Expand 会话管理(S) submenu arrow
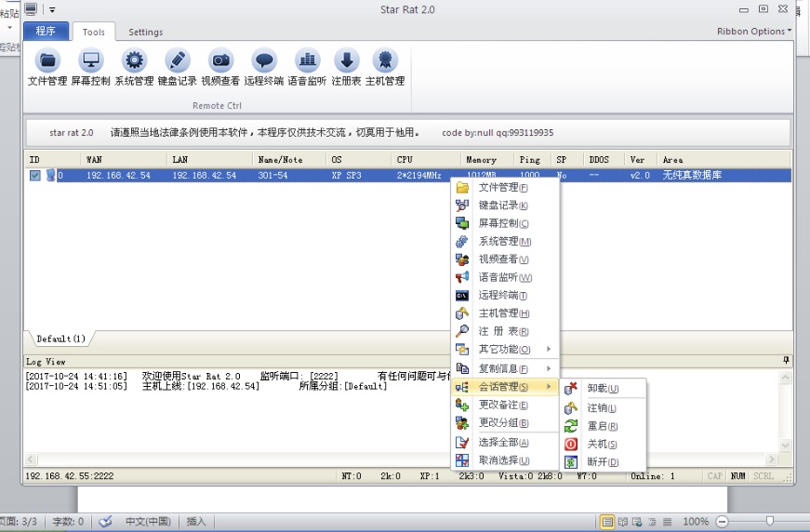This screenshot has width=810, height=532. click(x=549, y=386)
